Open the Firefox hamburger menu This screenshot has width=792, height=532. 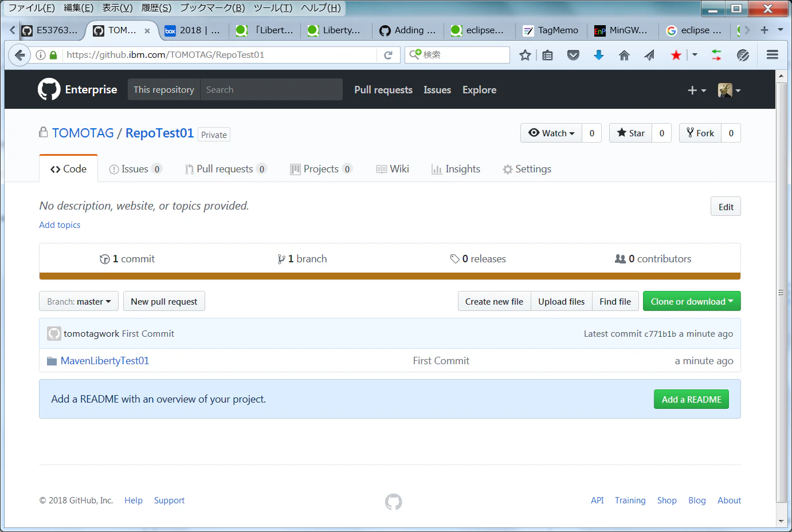click(773, 55)
